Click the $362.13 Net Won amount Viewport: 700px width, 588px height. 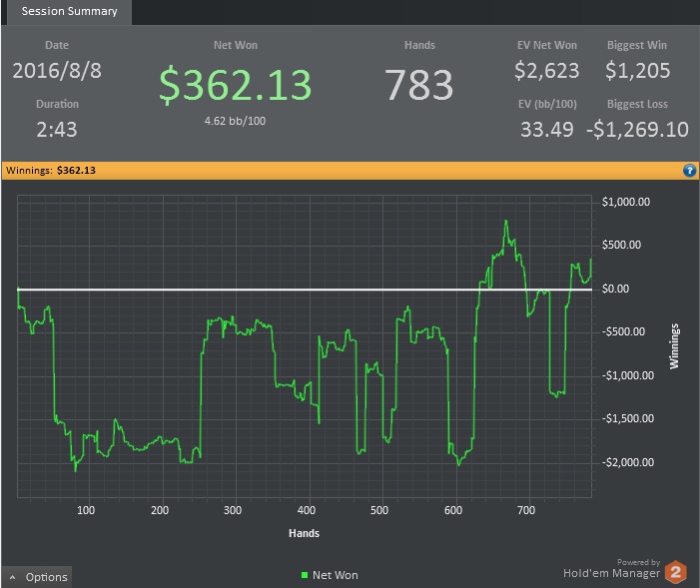[x=236, y=85]
